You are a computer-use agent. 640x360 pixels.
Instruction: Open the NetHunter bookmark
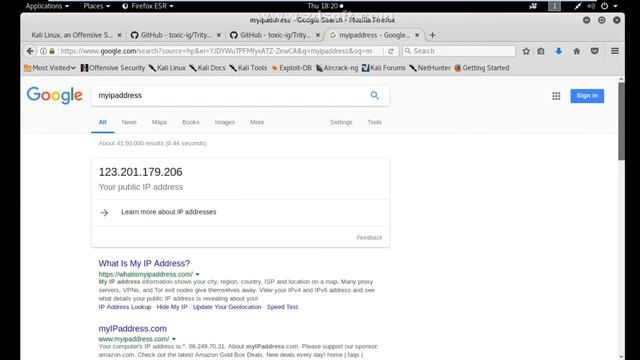pyautogui.click(x=430, y=68)
